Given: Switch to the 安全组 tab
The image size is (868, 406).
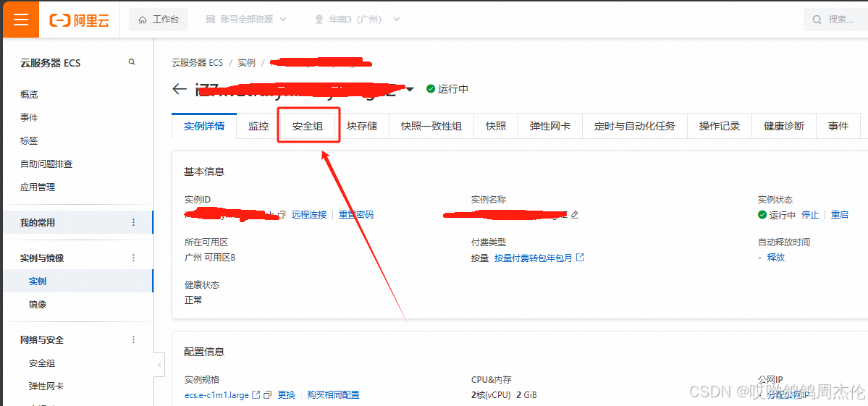Looking at the screenshot, I should pos(307,125).
